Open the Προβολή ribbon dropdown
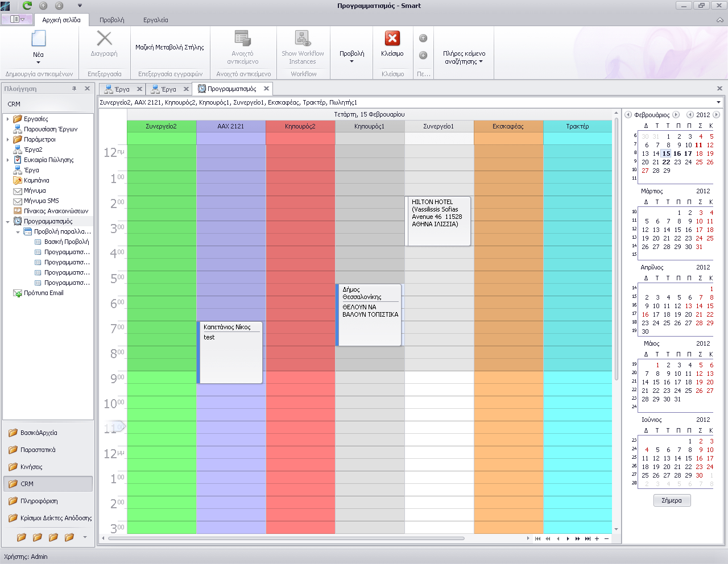This screenshot has width=728, height=564. (x=351, y=56)
